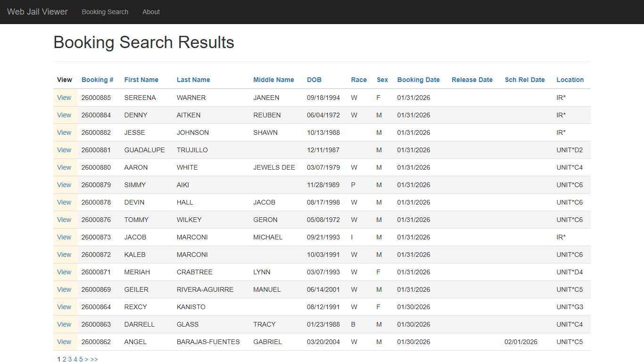This screenshot has width=644, height=362.
Task: Sort results by Booking Date
Action: click(x=418, y=80)
